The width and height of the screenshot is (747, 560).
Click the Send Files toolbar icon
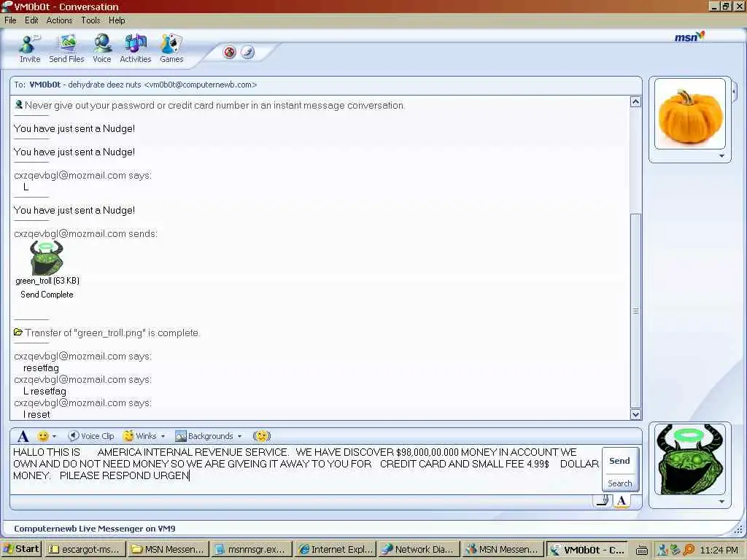66,48
